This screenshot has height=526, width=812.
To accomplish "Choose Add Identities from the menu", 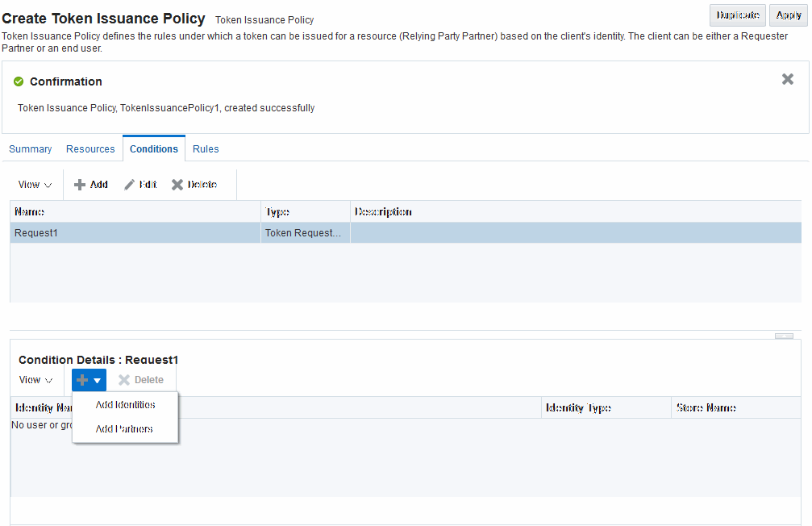I will (x=125, y=405).
